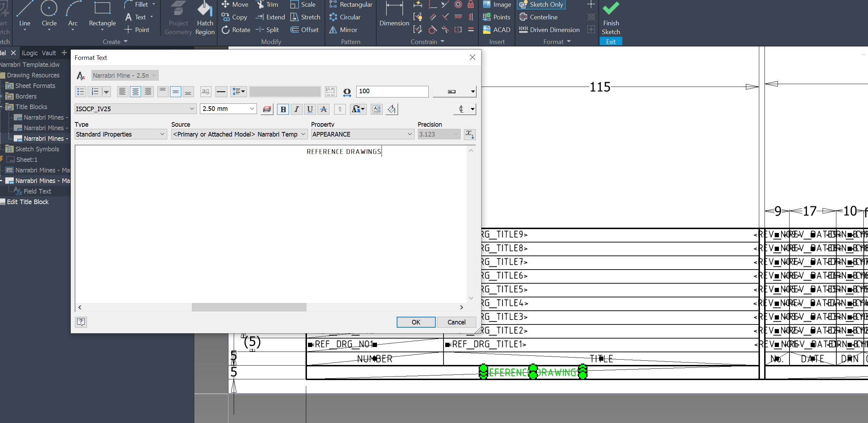868x423 pixels.
Task: Switch to the iLogic tab
Action: tap(30, 53)
